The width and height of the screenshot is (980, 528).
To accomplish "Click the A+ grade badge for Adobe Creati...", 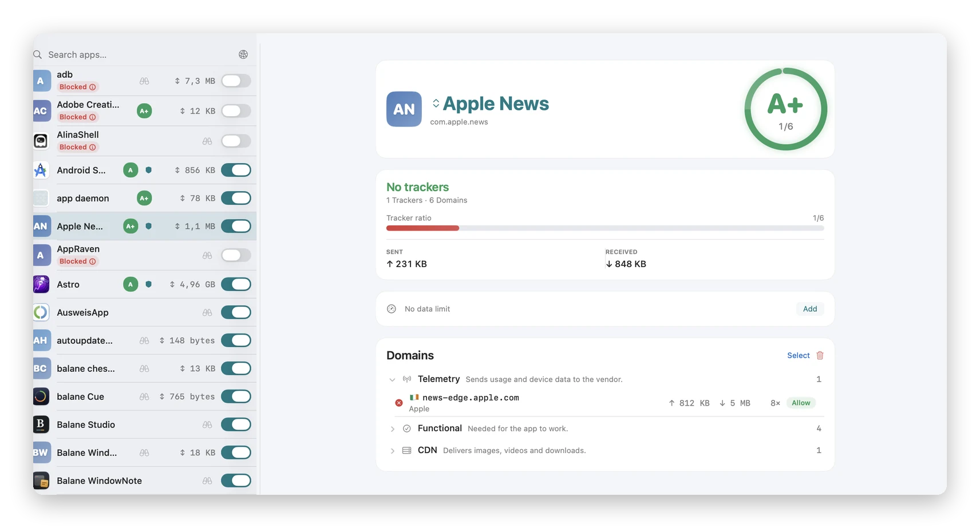I will [x=144, y=111].
